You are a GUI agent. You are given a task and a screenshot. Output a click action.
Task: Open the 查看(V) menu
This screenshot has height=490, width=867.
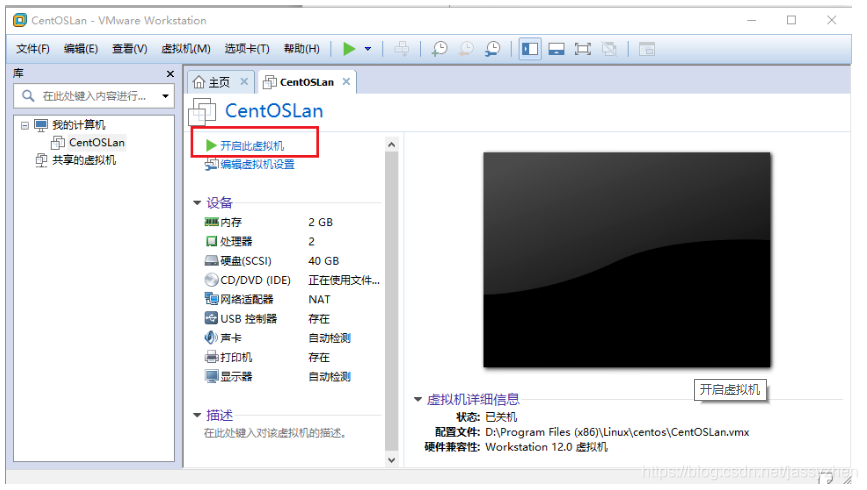[x=129, y=49]
